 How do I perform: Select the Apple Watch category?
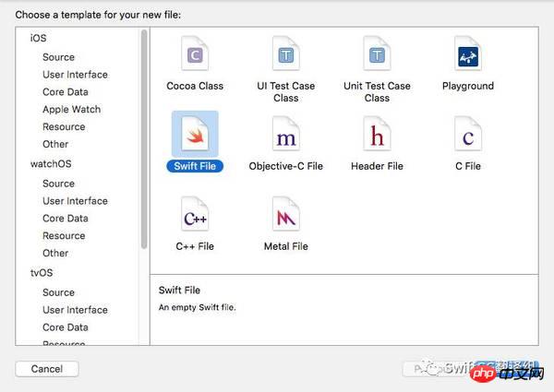tap(71, 110)
